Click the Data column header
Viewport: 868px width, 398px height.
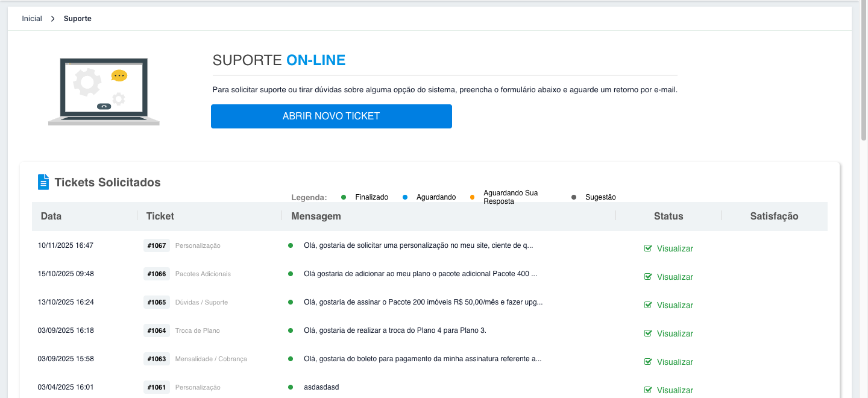[x=51, y=216]
